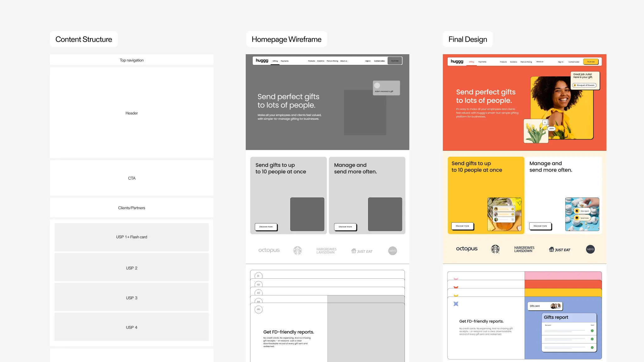Image resolution: width=644 pixels, height=362 pixels.
Task: Click the dark Hargreaves Lansdown logo in Final Design
Action: [524, 249]
